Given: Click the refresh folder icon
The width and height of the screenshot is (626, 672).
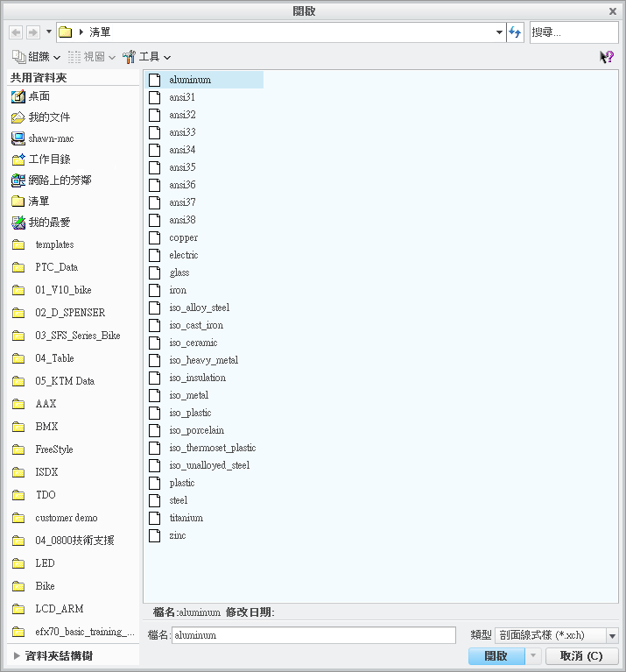Looking at the screenshot, I should 515,32.
